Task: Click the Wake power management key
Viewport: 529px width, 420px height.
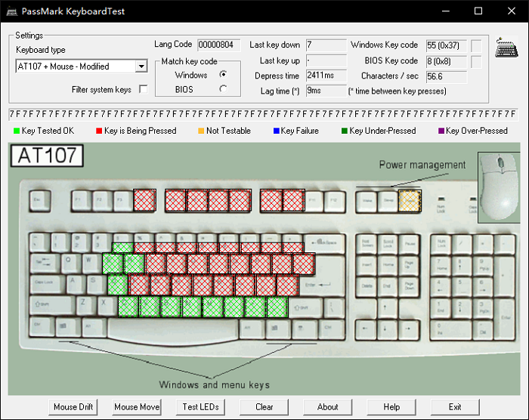Action: 367,201
